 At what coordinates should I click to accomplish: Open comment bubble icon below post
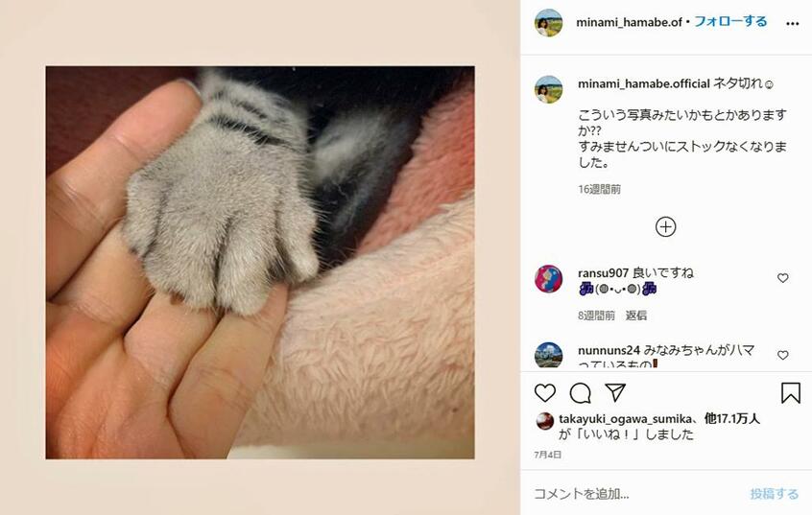point(580,393)
